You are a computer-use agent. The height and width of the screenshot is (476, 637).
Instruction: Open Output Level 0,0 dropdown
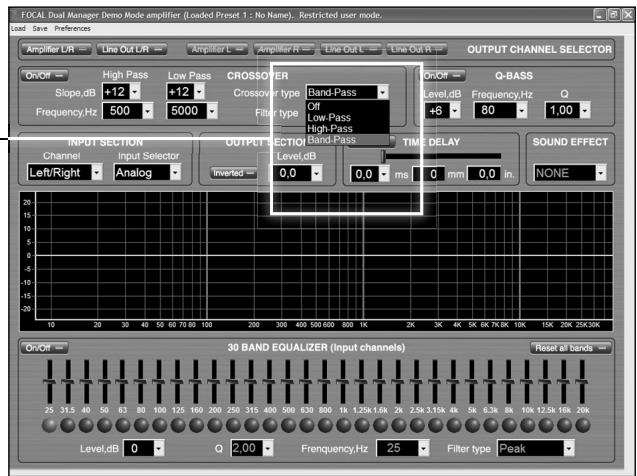pyautogui.click(x=317, y=173)
